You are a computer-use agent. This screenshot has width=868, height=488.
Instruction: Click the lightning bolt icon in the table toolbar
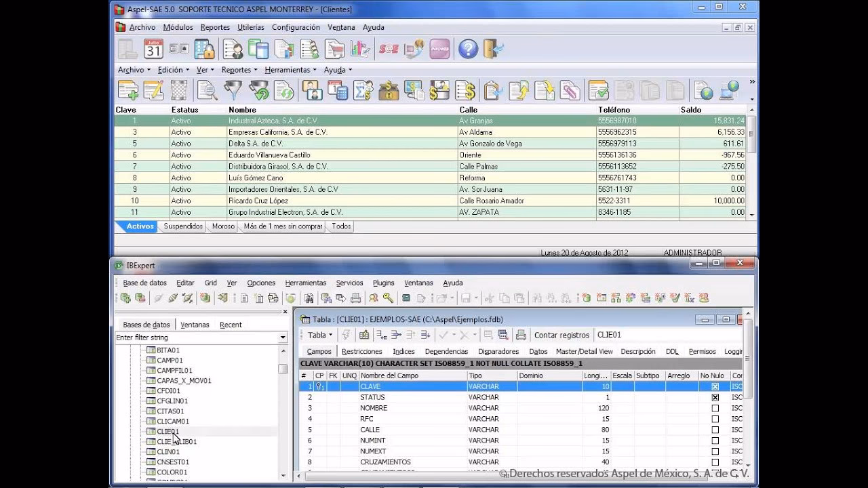click(347, 335)
